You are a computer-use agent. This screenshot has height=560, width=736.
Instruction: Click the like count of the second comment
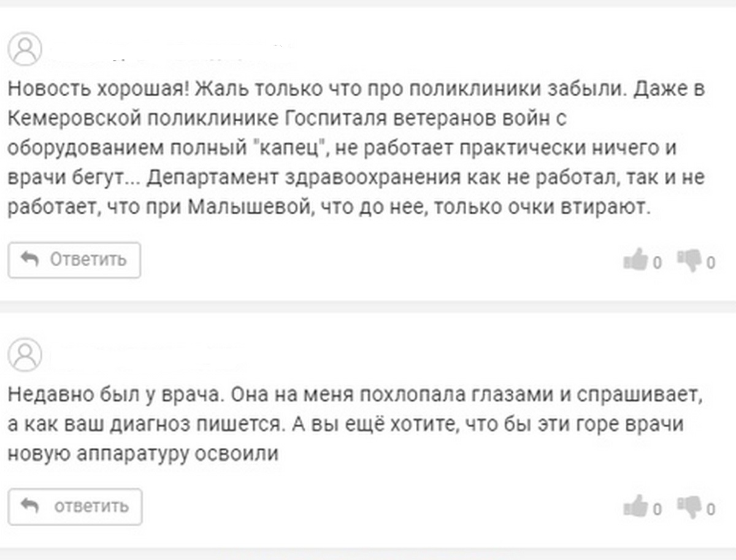pyautogui.click(x=657, y=509)
